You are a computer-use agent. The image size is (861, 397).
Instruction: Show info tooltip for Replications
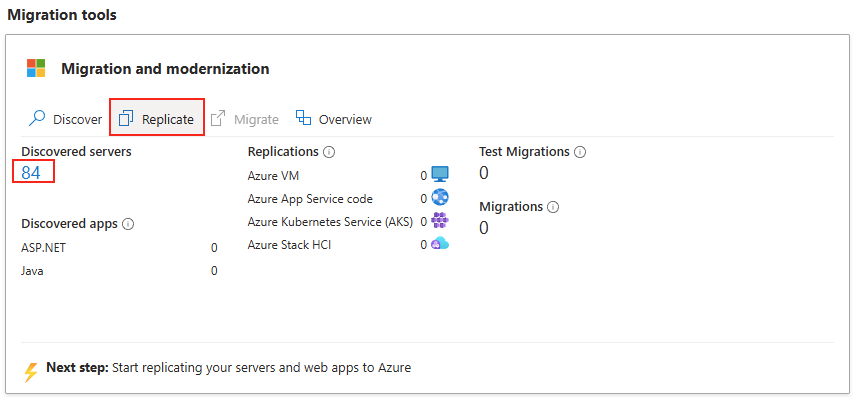tap(329, 152)
